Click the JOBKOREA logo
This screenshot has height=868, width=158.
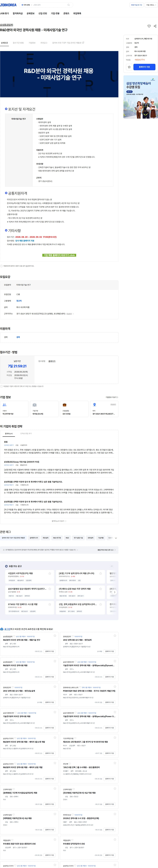[x=8, y=5]
